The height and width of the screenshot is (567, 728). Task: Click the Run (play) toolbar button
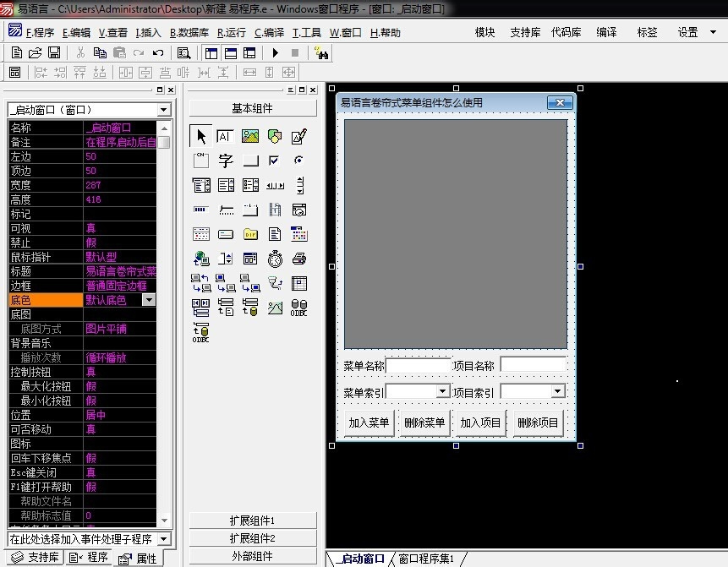pos(276,53)
